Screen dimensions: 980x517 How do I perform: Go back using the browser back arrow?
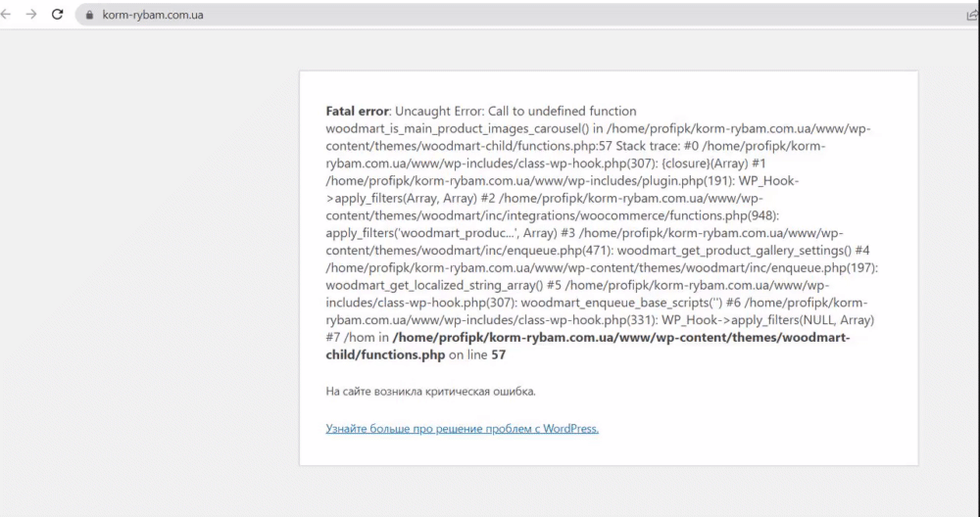(8, 15)
